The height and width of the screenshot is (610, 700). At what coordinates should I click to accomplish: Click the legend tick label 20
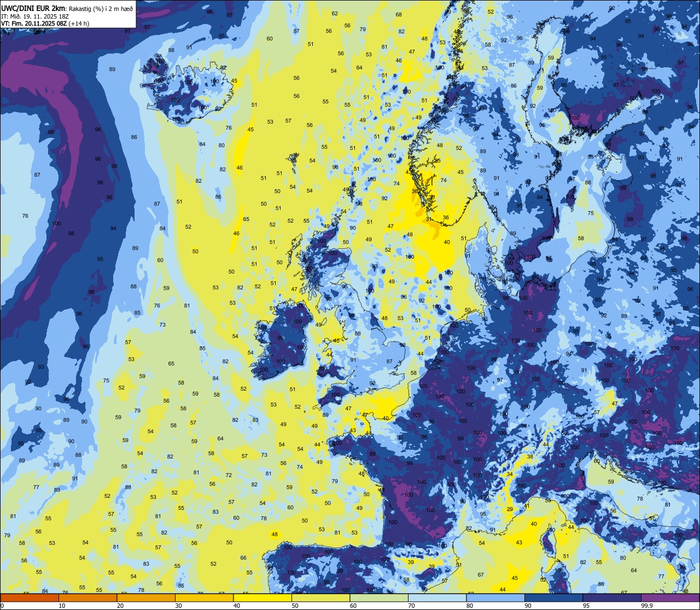[x=120, y=606]
